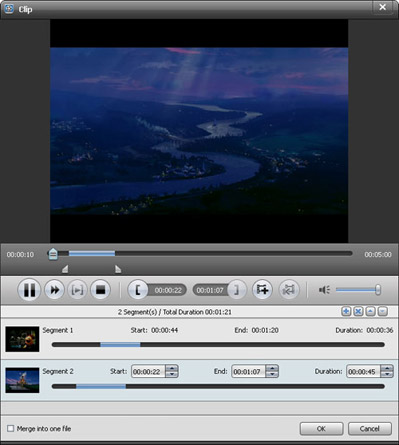Click the fast forward button
This screenshot has width=399, height=445.
[x=54, y=290]
